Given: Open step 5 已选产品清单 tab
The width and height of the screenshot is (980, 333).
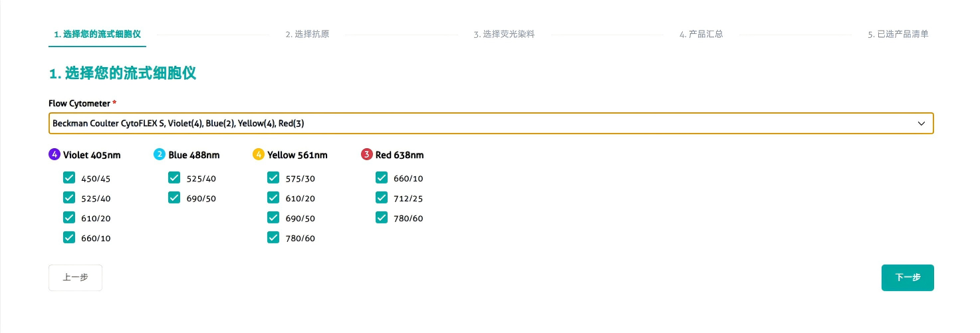Looking at the screenshot, I should [x=898, y=34].
